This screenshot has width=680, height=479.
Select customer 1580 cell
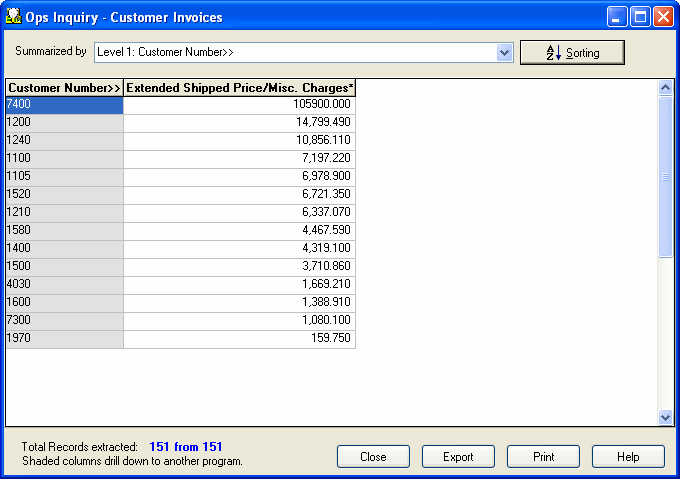[65, 231]
